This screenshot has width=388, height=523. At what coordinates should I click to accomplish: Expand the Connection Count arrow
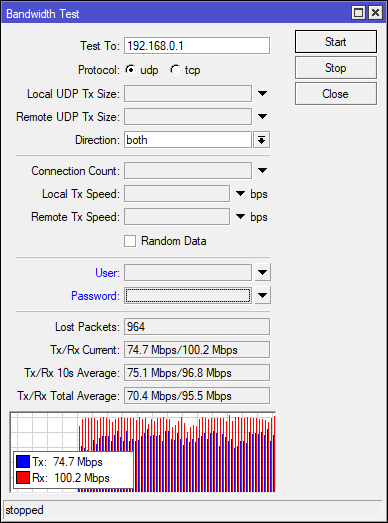[263, 170]
